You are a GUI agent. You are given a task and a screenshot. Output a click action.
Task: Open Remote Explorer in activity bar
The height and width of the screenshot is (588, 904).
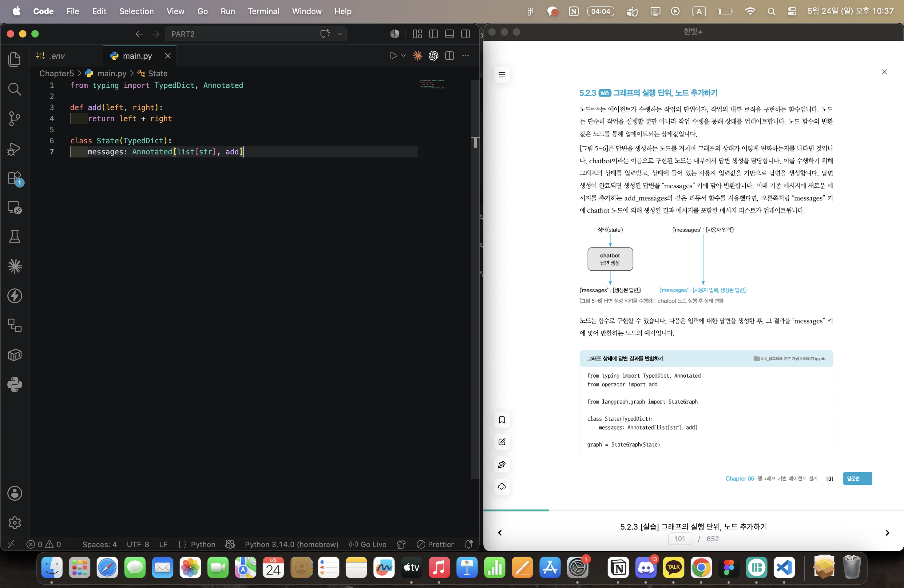pos(14,207)
